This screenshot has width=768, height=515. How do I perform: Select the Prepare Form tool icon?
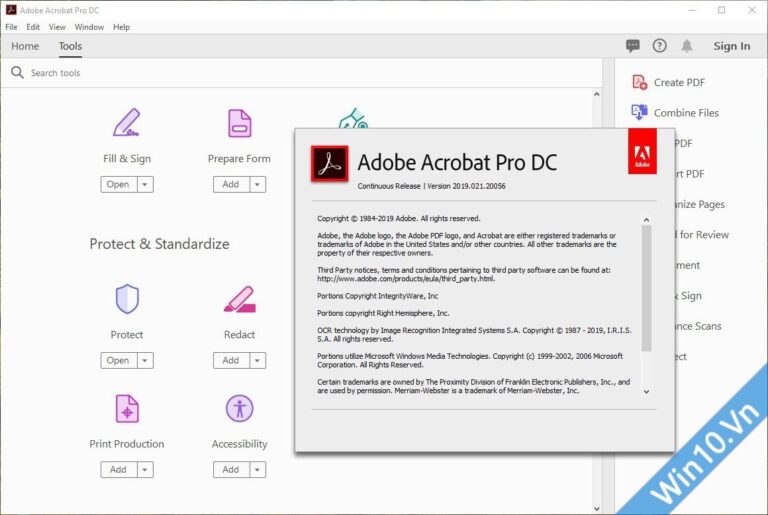(x=240, y=123)
